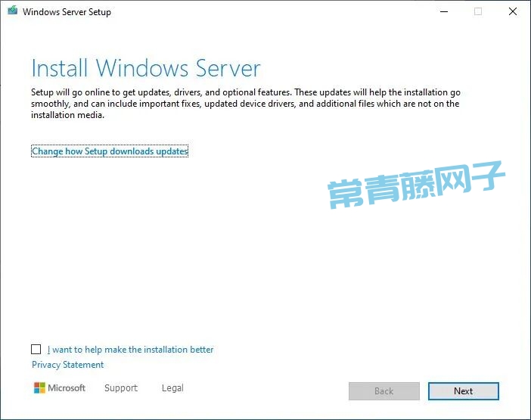
Task: Close the Windows Server Setup window
Action: [x=513, y=12]
